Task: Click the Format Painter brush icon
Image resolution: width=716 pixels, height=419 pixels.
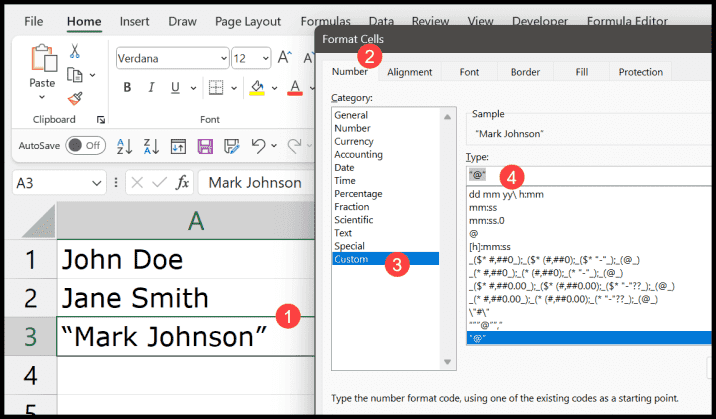Action: (x=75, y=98)
